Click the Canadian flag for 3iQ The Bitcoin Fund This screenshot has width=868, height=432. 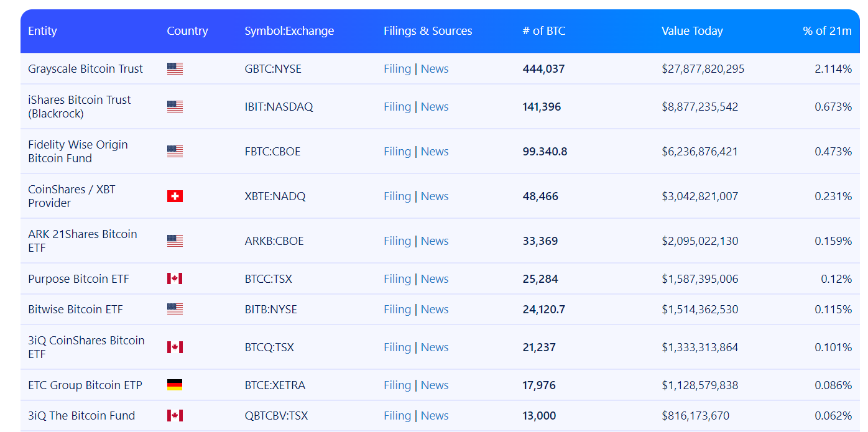coord(175,416)
